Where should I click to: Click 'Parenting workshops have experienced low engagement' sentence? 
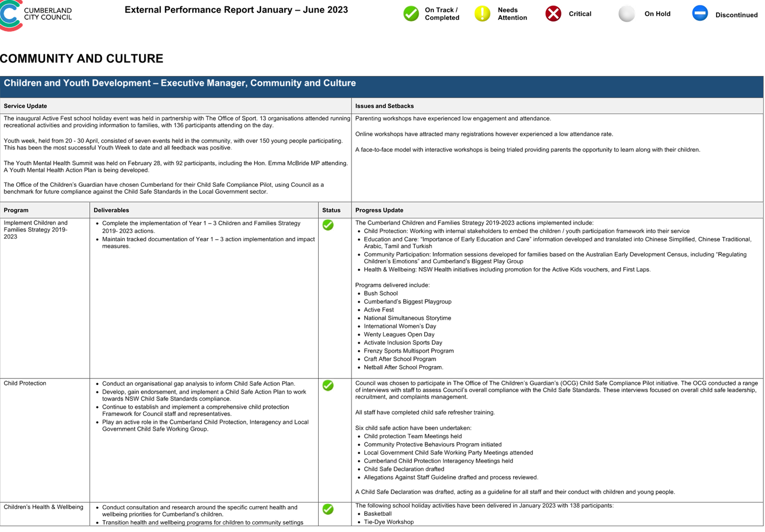[x=453, y=118]
